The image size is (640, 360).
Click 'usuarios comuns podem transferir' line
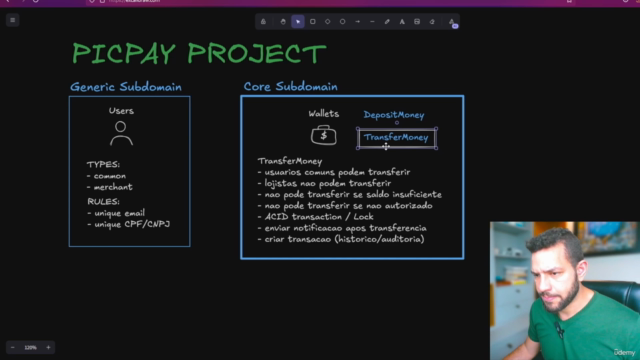pos(334,172)
